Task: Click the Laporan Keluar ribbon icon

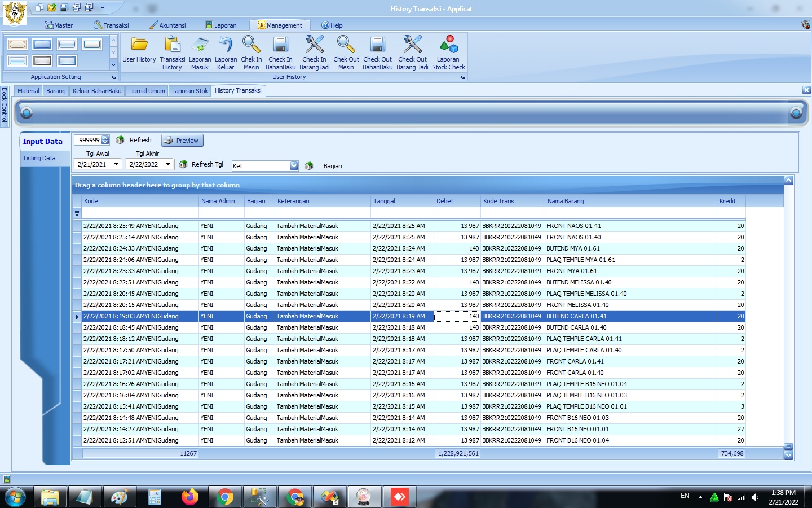Action: 226,45
